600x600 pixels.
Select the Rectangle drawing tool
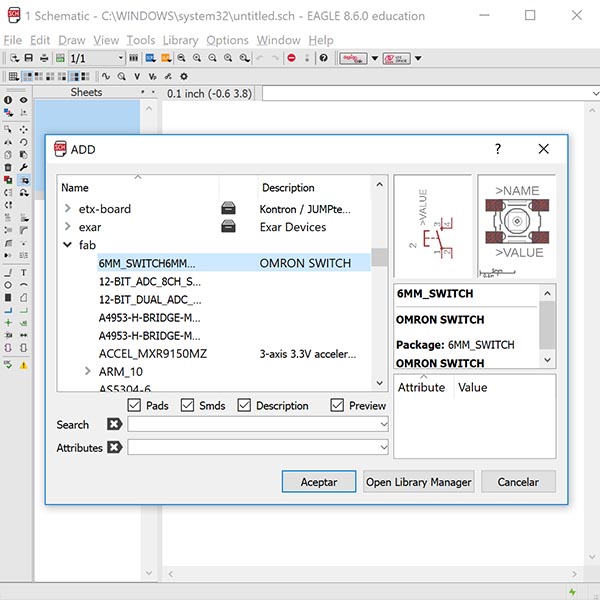(8, 298)
